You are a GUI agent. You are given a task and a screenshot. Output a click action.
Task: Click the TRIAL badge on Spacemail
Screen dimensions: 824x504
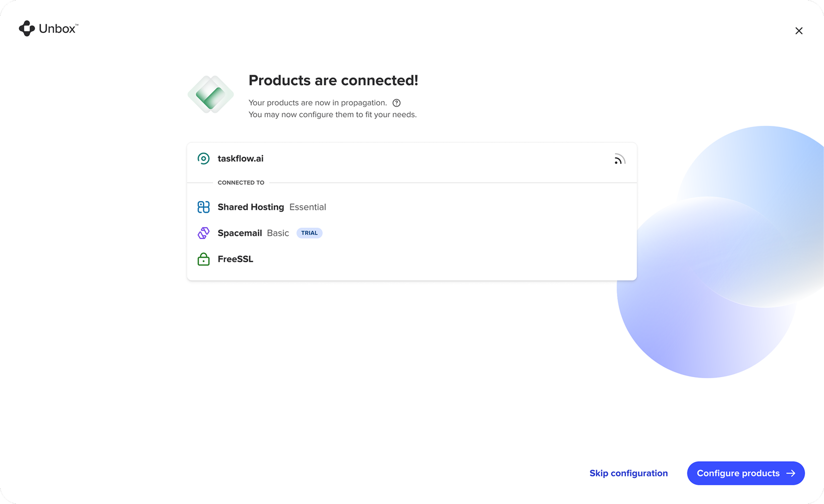309,233
